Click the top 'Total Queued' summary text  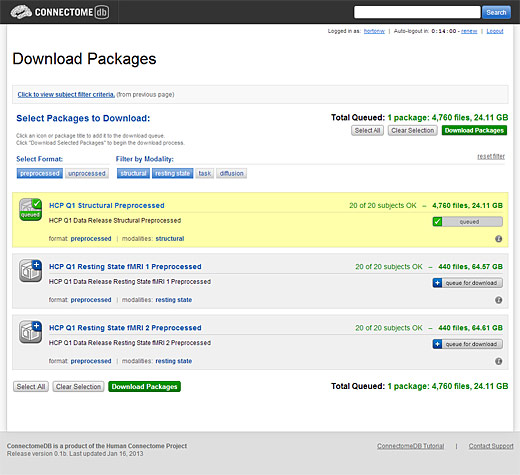[420, 117]
